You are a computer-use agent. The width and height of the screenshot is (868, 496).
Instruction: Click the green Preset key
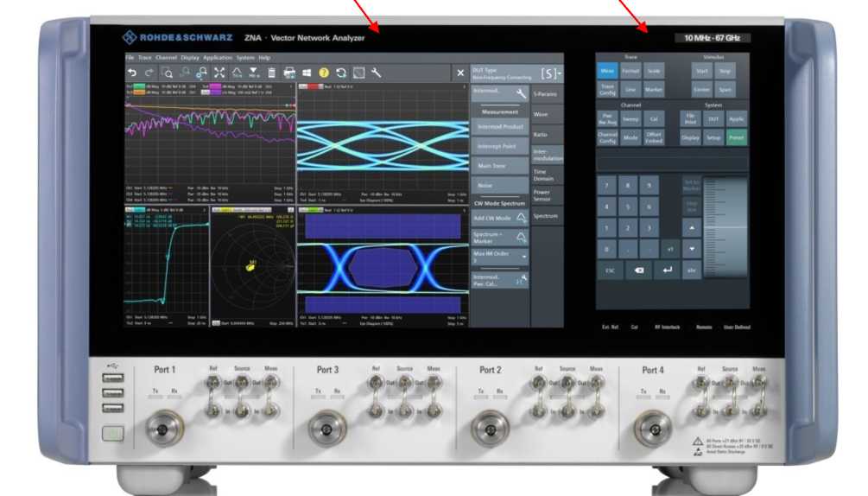(736, 138)
